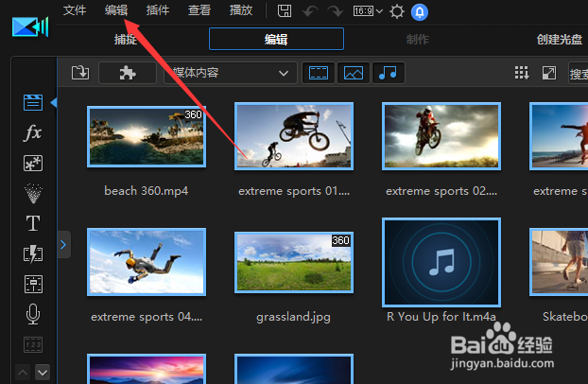Select the Skateboard clip thumbnail
Image resolution: width=588 pixels, height=384 pixels.
click(559, 262)
